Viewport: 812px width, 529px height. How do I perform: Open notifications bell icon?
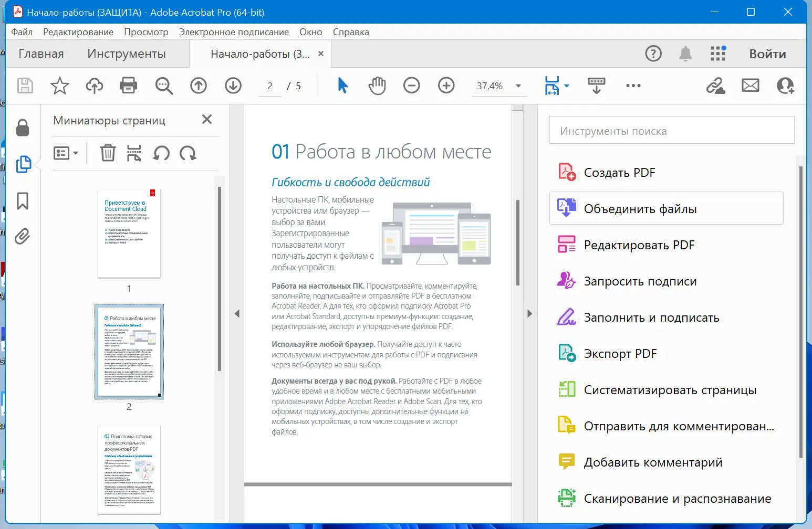click(685, 54)
